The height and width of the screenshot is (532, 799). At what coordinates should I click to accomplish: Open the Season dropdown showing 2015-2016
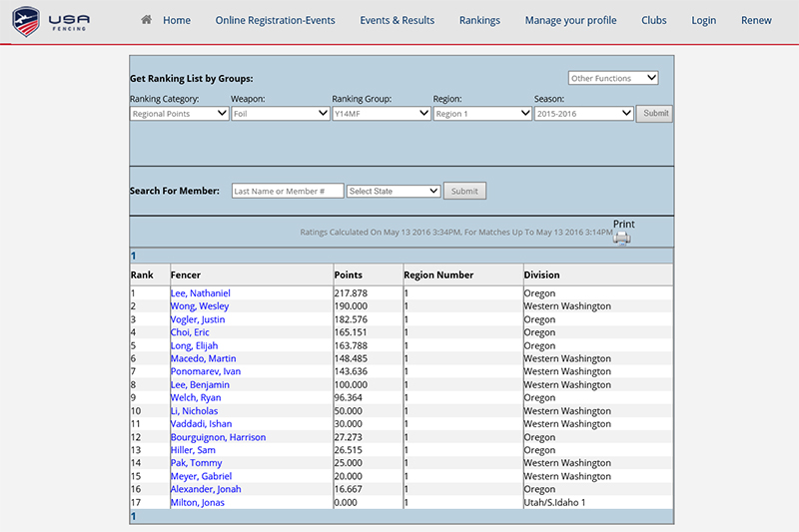tap(583, 114)
